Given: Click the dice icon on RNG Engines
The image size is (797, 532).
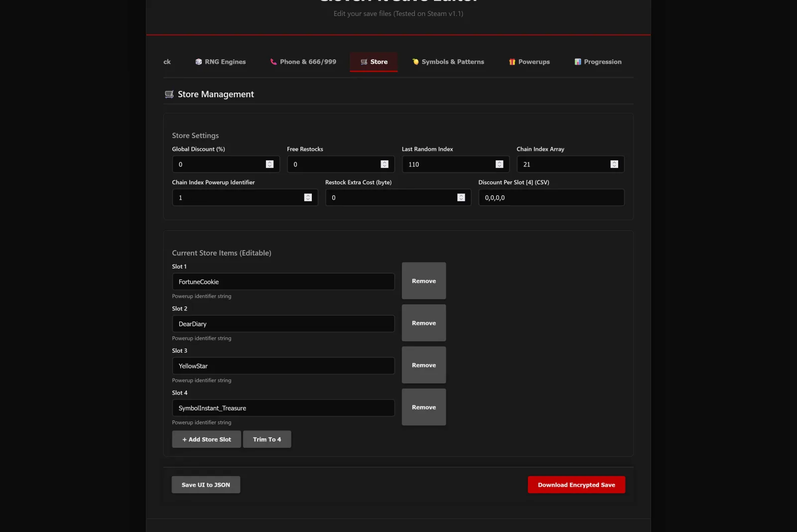Looking at the screenshot, I should 199,62.
